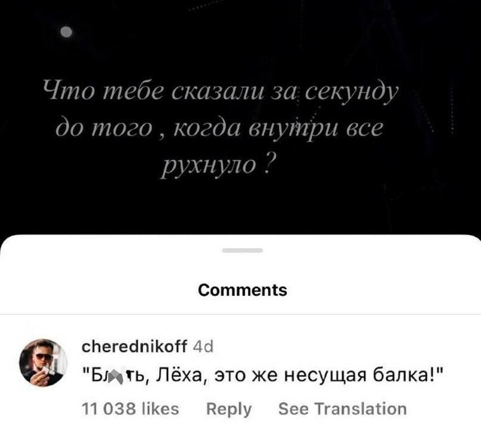Click the divider line under Comments header

pos(241,314)
